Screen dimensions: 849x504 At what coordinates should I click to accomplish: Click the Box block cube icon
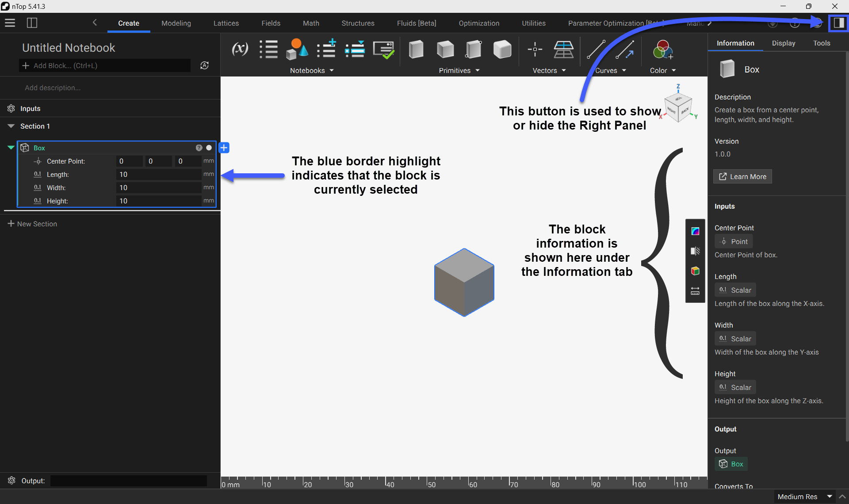click(x=25, y=148)
